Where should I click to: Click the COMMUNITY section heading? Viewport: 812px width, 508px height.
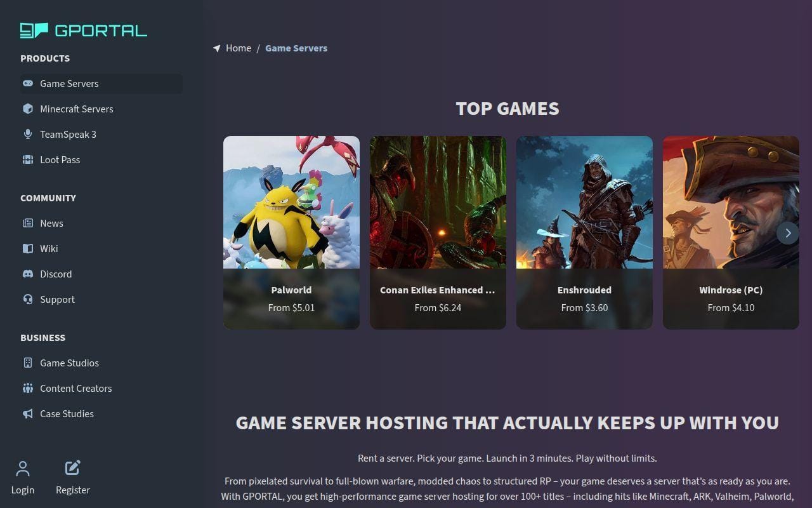[x=48, y=198]
